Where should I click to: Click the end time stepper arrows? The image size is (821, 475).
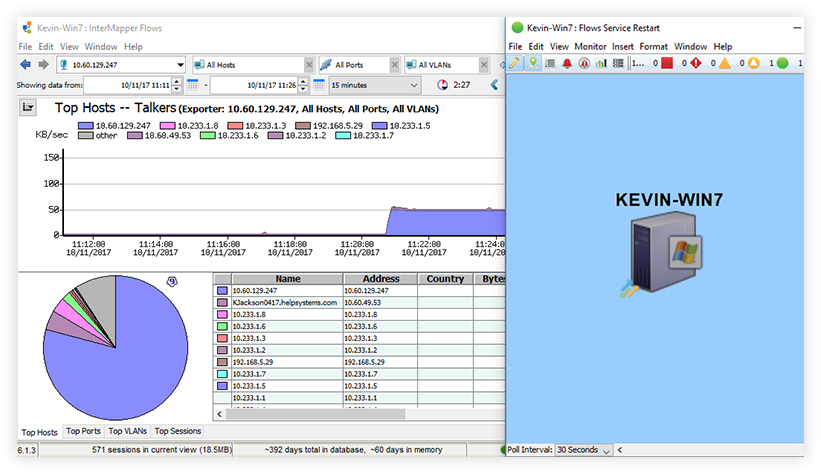(303, 85)
